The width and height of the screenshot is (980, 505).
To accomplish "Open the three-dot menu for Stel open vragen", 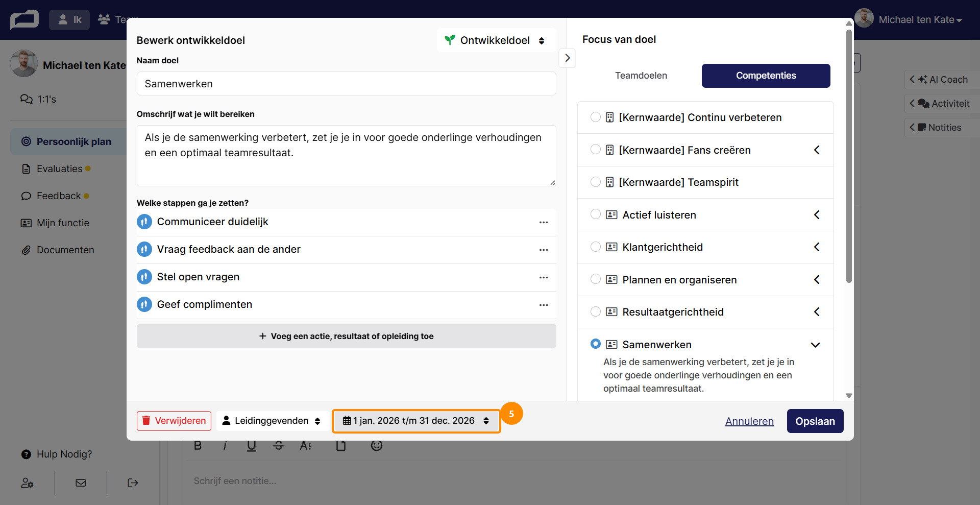I will pyautogui.click(x=544, y=277).
